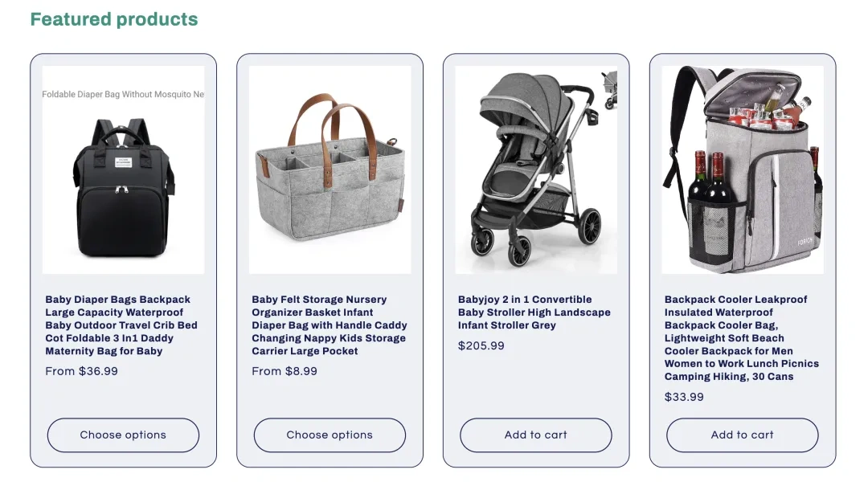Click the Featured products heading
Viewport: 868px width, 490px height.
coord(114,19)
